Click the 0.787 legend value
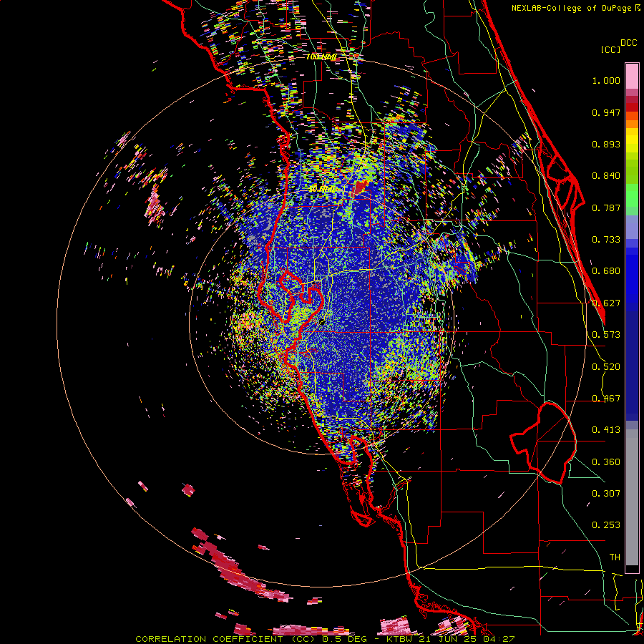The width and height of the screenshot is (644, 644). pyautogui.click(x=606, y=208)
